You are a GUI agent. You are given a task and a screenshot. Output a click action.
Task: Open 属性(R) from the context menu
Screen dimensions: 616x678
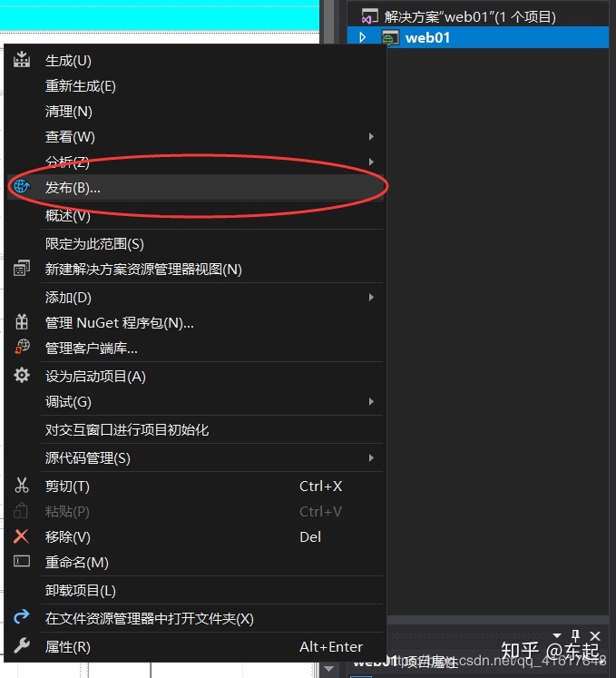tap(194, 647)
